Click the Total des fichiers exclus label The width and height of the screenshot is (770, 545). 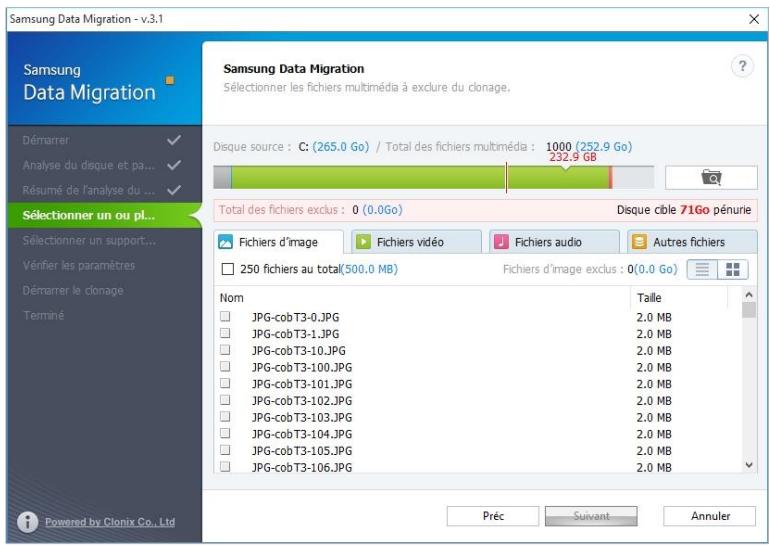[282, 210]
